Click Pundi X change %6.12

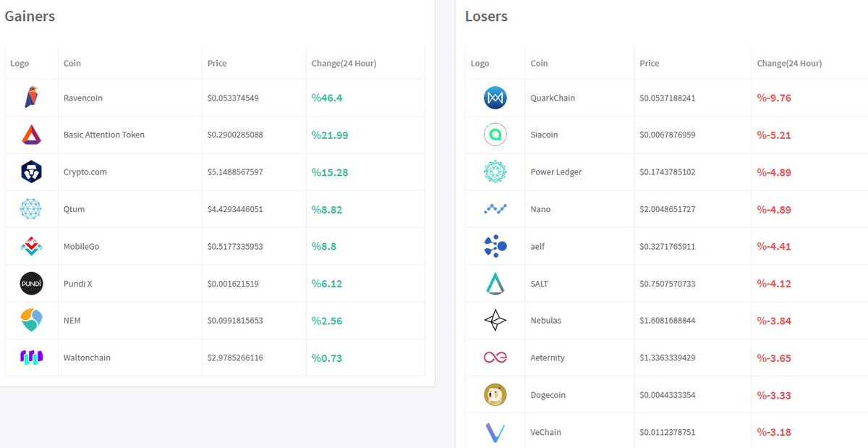(x=327, y=284)
